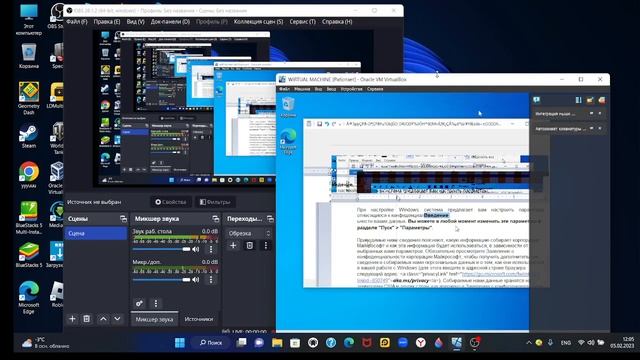Image resolution: width=640 pixels, height=360 pixels.
Task: Open OBS Справка menu
Action: (337, 22)
